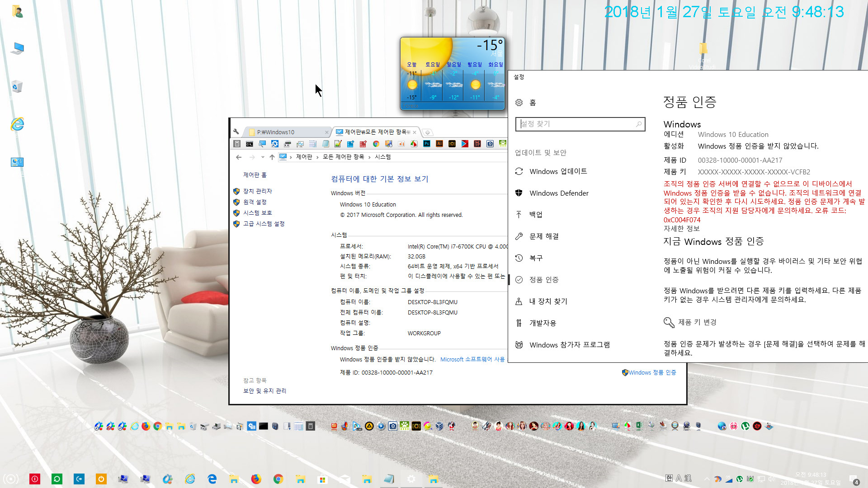Open Firefox on taskbar

[256, 479]
